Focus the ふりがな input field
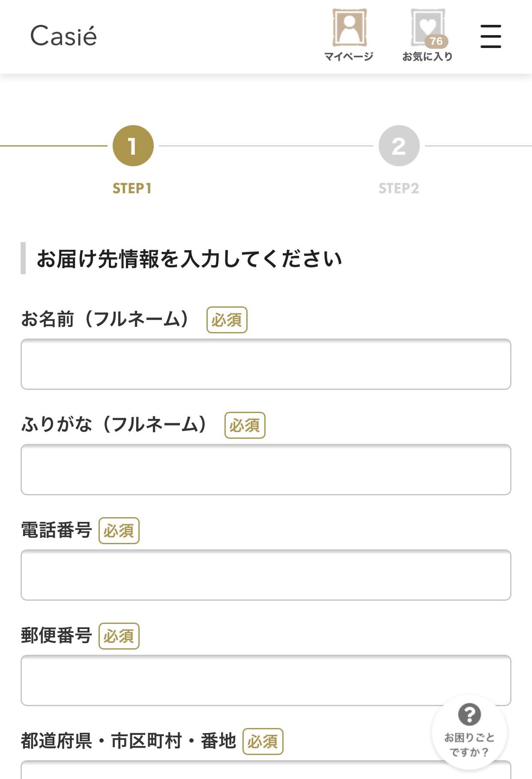532x779 pixels. [266, 470]
